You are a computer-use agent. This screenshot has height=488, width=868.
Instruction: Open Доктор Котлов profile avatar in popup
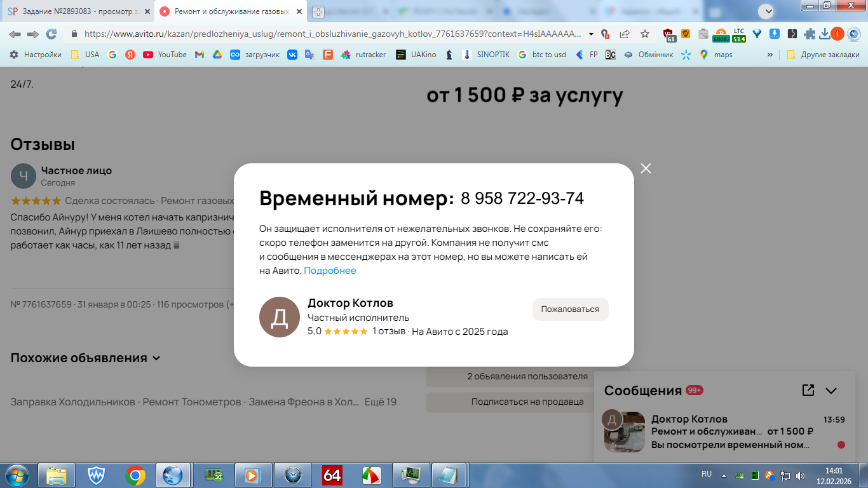(280, 317)
